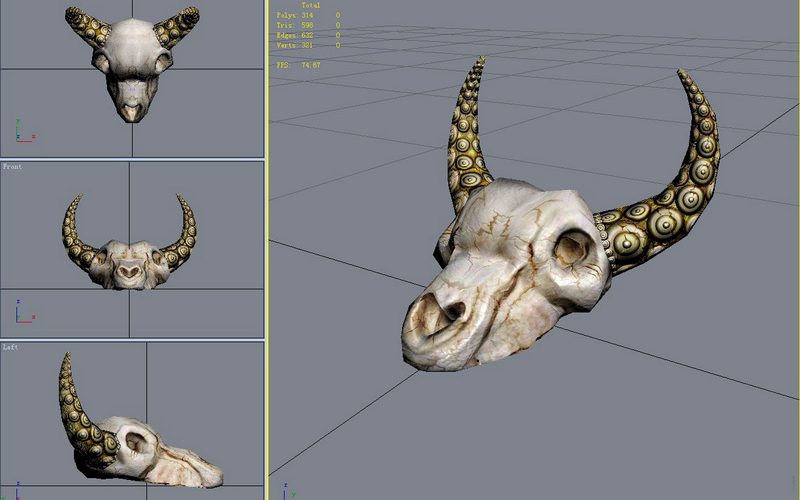Select the skull in the top-left viewport

click(x=131, y=62)
